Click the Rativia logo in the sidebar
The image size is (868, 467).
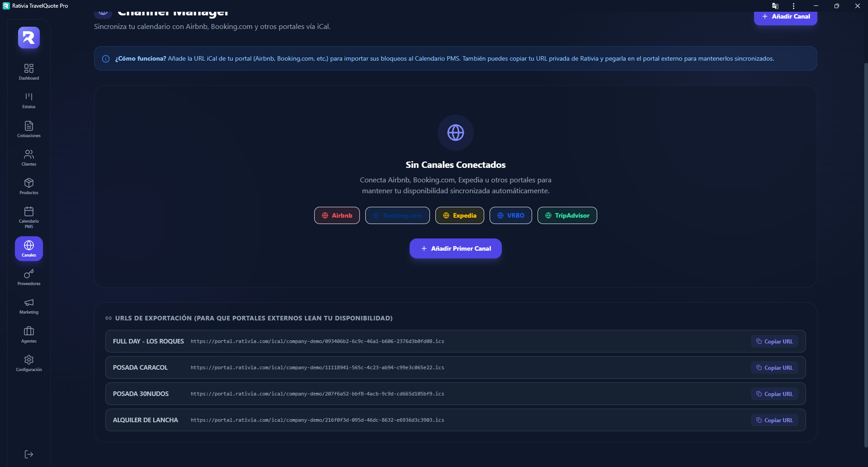[29, 38]
